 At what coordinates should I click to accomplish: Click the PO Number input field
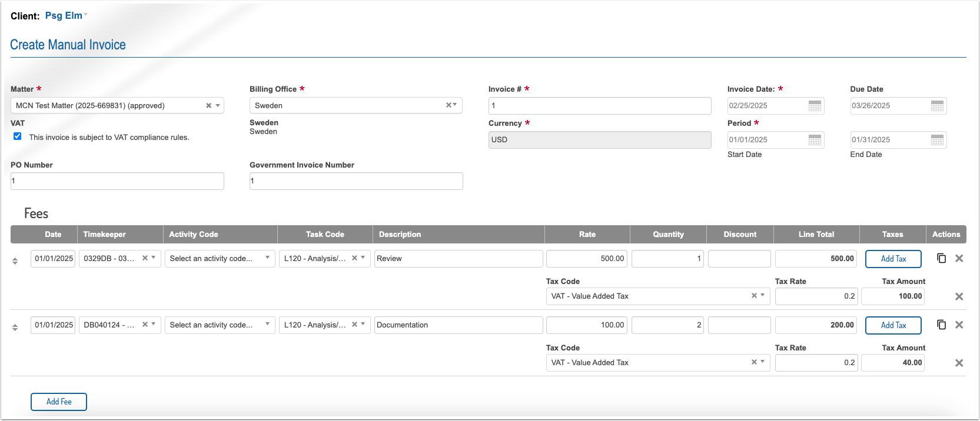tap(117, 181)
